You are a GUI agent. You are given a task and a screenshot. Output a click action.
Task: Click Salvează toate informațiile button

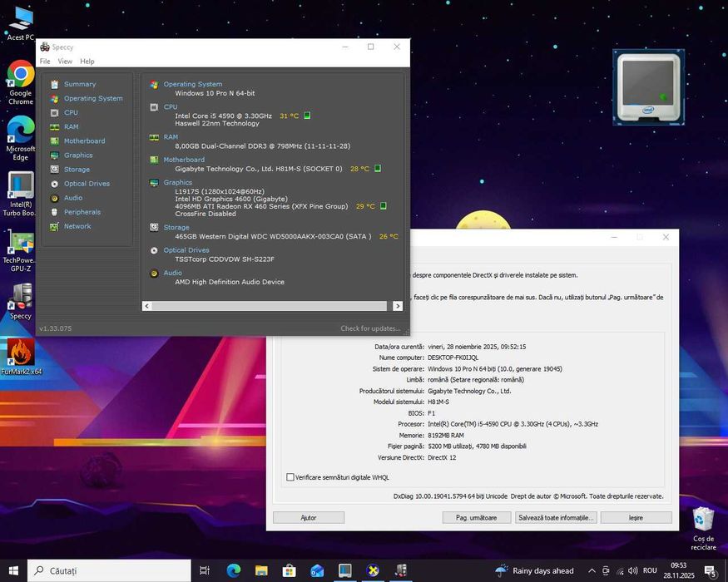tap(556, 517)
